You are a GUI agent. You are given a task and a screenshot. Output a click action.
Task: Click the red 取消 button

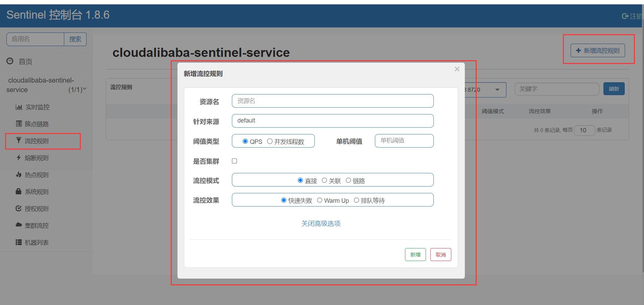440,255
